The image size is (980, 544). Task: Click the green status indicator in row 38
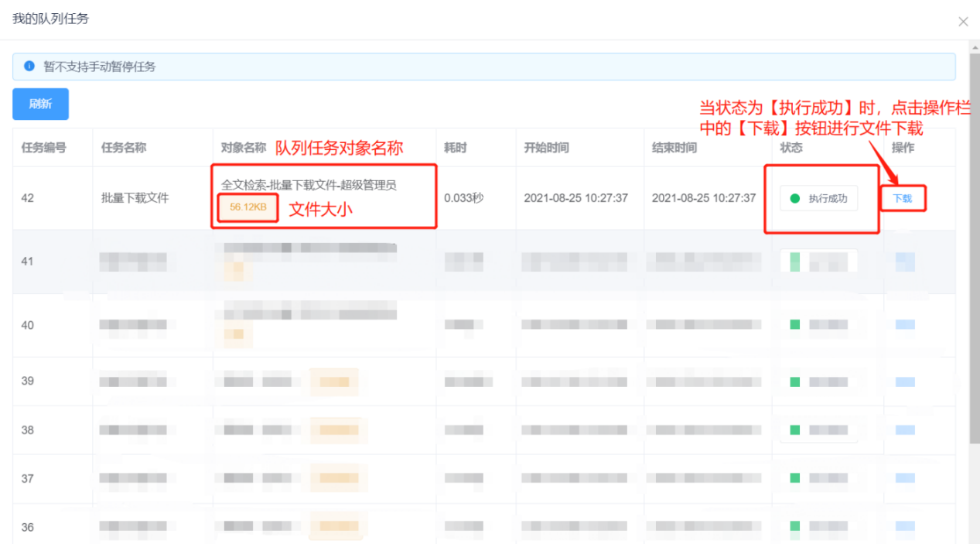click(794, 430)
